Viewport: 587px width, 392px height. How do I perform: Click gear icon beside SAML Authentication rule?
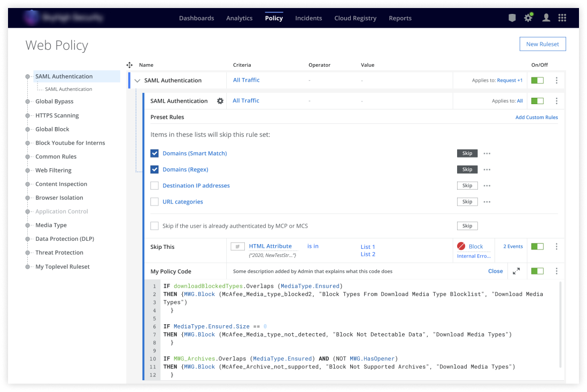point(220,101)
